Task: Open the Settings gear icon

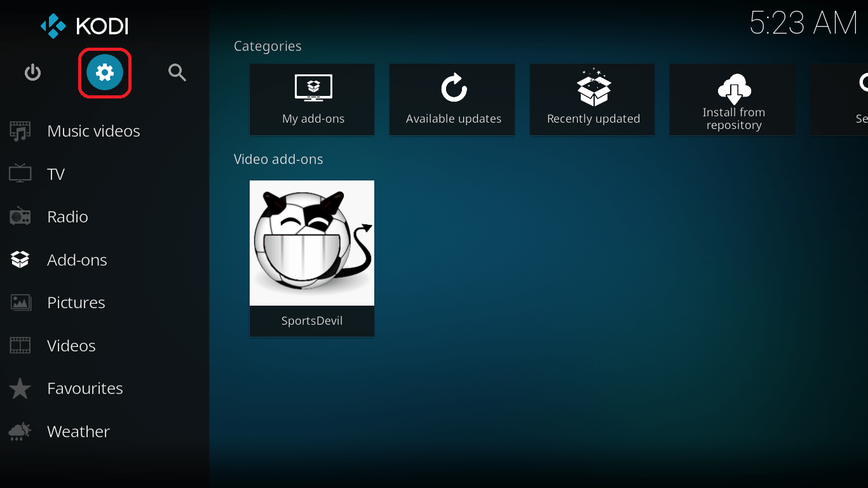Action: [105, 72]
